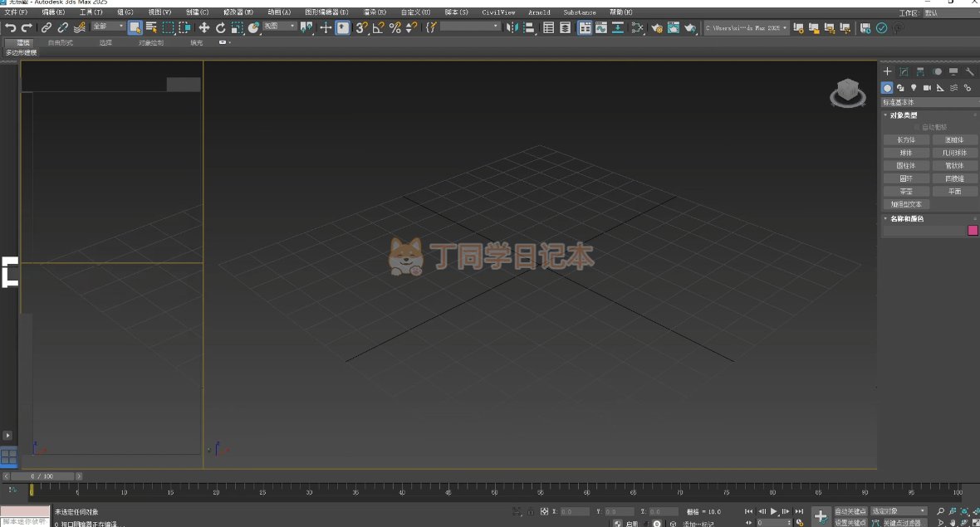Switch to the 自由形式 ribbon tab

pos(60,42)
